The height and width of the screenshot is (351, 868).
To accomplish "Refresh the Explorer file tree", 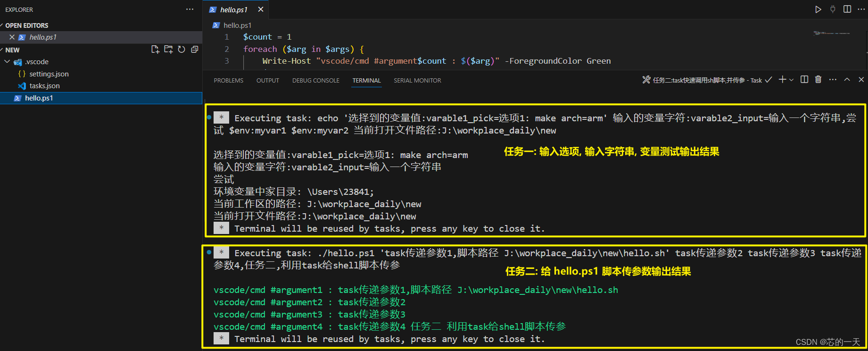I will tap(182, 50).
